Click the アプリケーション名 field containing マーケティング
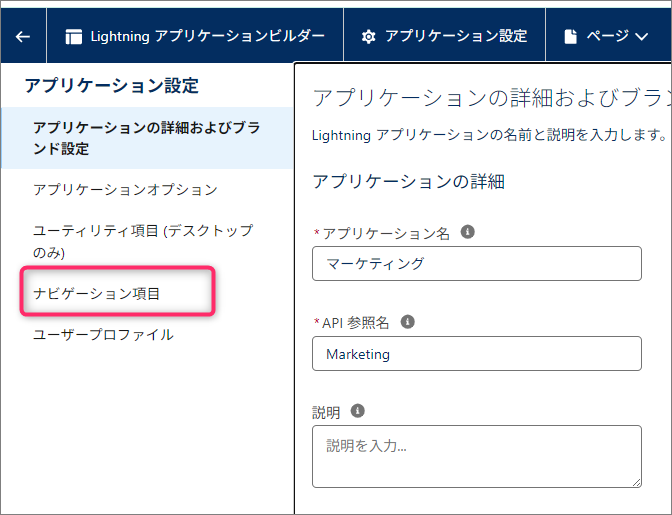 476,264
